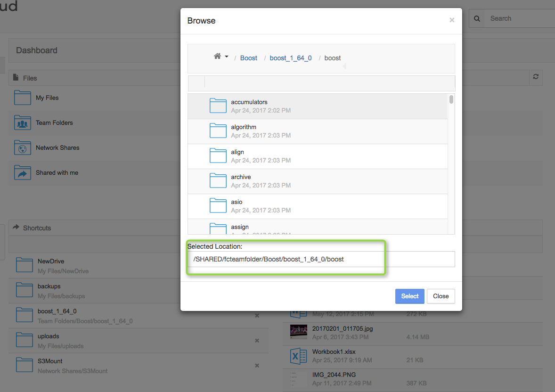Select the assign folder name
The height and width of the screenshot is (392, 555).
(240, 227)
